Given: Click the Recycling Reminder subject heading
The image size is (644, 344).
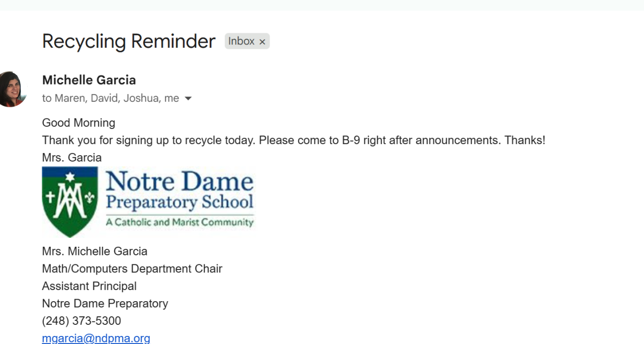Looking at the screenshot, I should 129,41.
